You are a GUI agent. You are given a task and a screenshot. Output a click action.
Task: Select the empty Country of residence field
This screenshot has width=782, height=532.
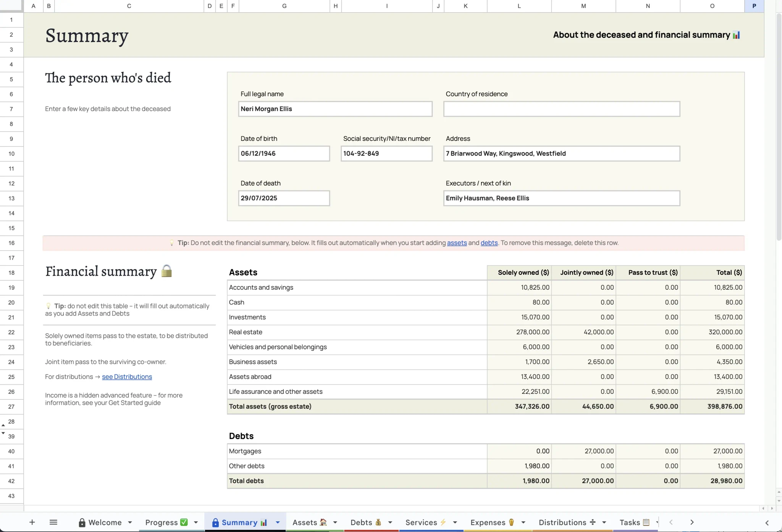tap(561, 109)
